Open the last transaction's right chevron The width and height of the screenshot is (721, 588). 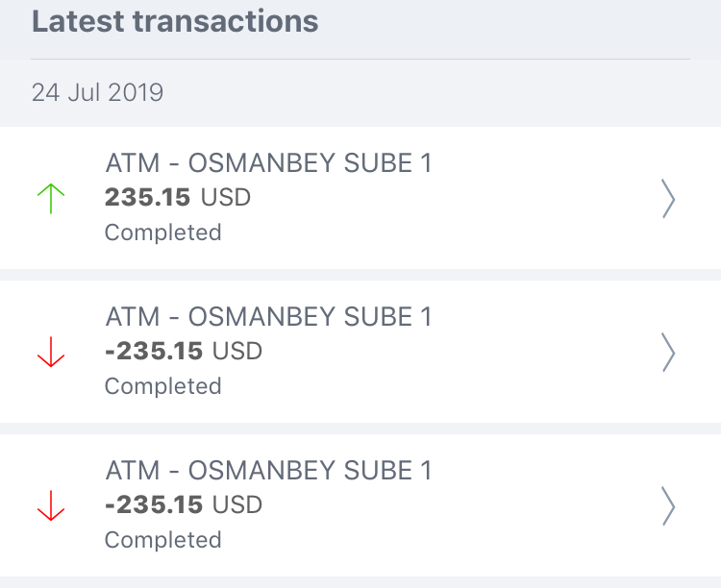(x=668, y=506)
